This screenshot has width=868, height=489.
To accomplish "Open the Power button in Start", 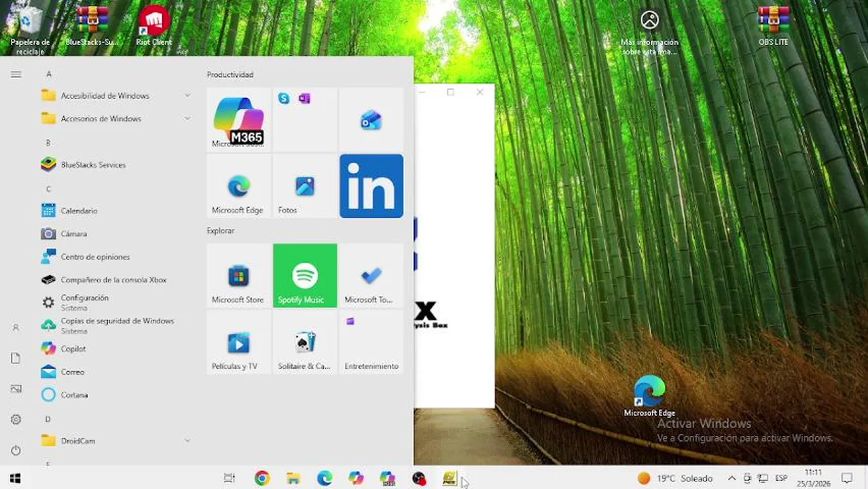I will click(x=16, y=450).
